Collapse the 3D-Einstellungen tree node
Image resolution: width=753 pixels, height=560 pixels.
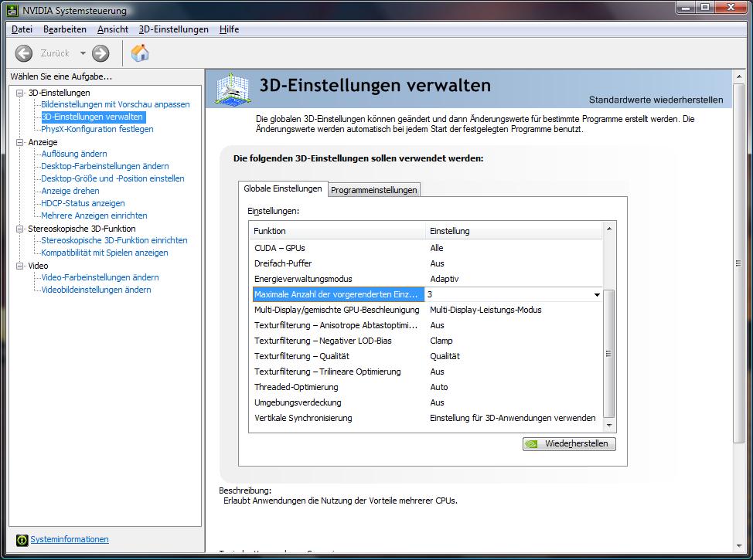pos(19,93)
